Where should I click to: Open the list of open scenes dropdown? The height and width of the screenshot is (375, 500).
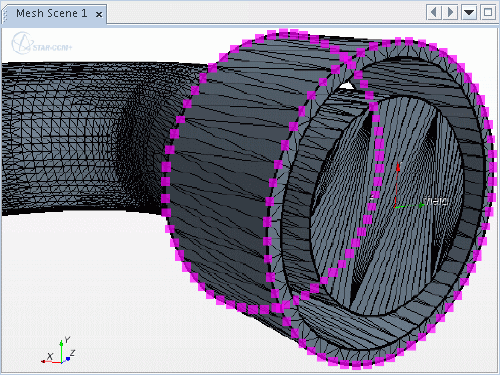[469, 13]
